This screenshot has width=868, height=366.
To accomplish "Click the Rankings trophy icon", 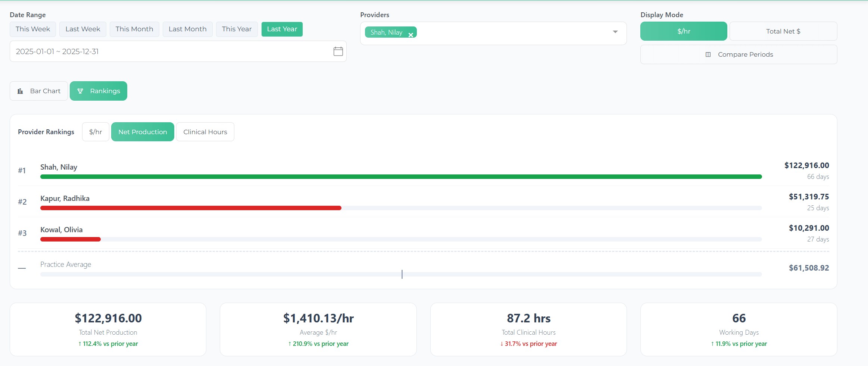I will (x=80, y=91).
